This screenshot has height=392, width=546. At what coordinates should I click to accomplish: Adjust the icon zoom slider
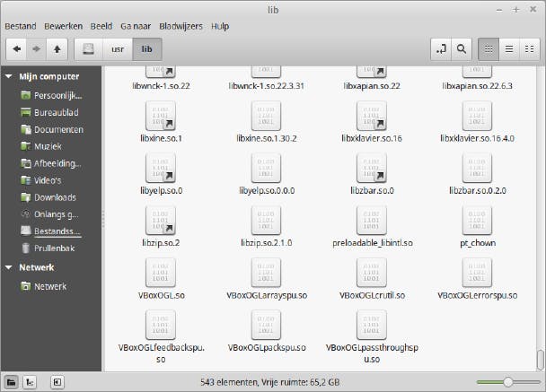pyautogui.click(x=508, y=382)
